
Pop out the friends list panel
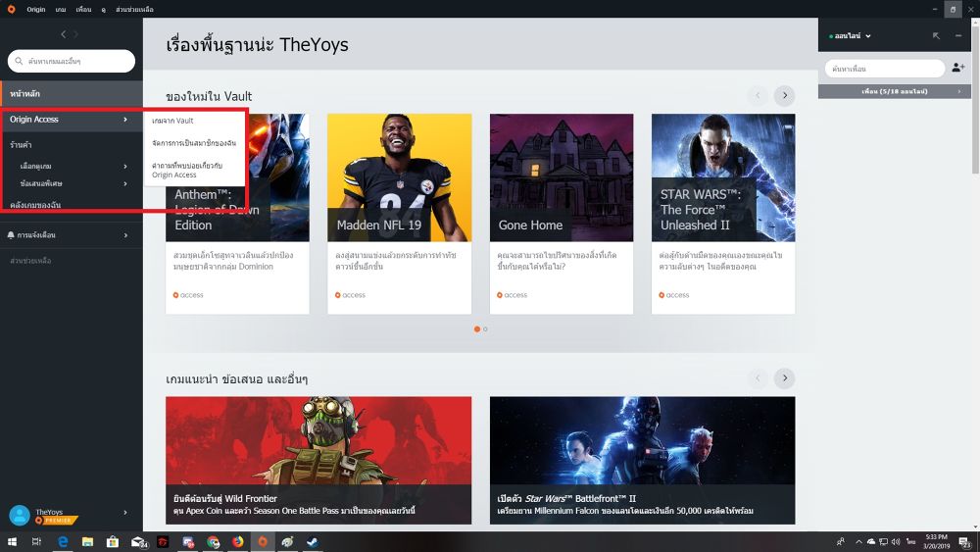tap(936, 36)
